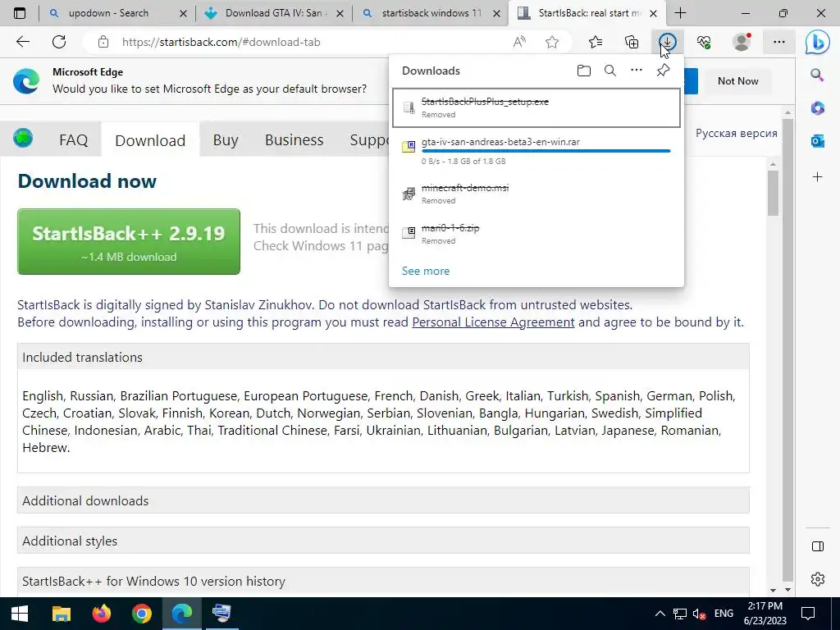840x630 pixels.
Task: Open more options in Downloads panel
Action: click(x=636, y=71)
